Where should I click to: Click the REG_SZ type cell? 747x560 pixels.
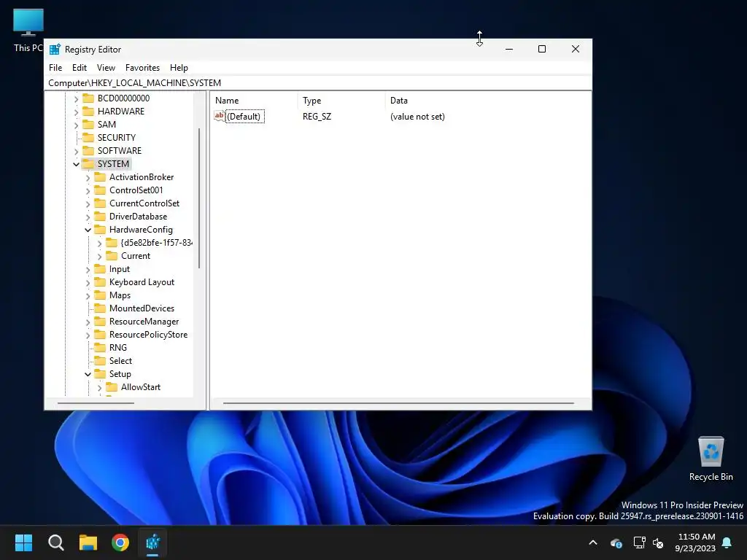317,116
